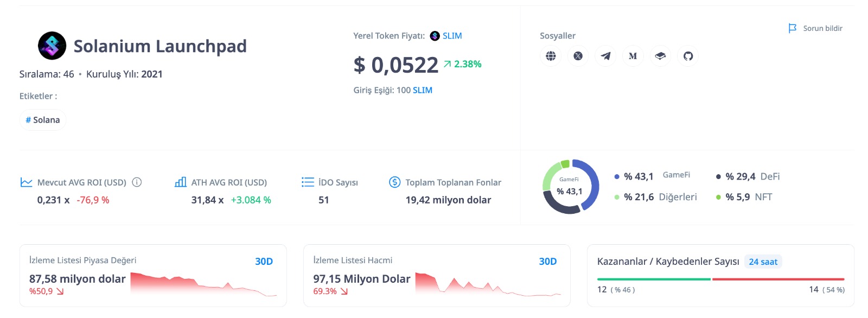
Task: Open the GitHub social icon
Action: click(688, 56)
